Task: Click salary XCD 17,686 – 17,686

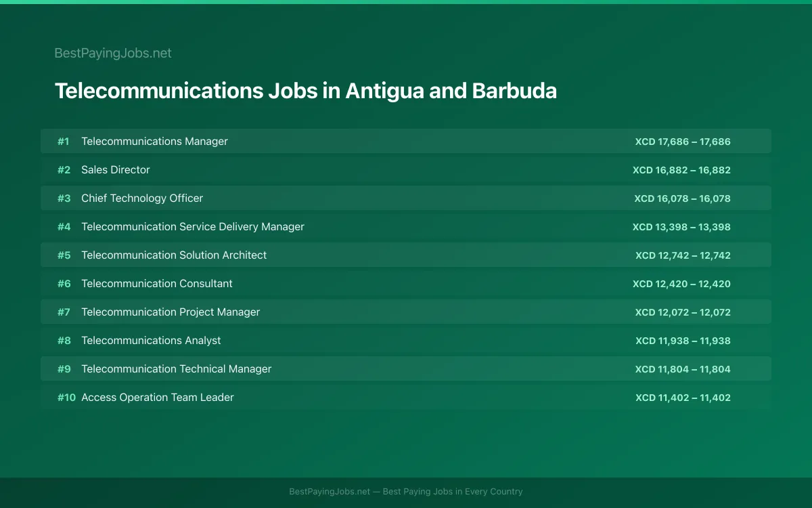Action: pyautogui.click(x=683, y=142)
